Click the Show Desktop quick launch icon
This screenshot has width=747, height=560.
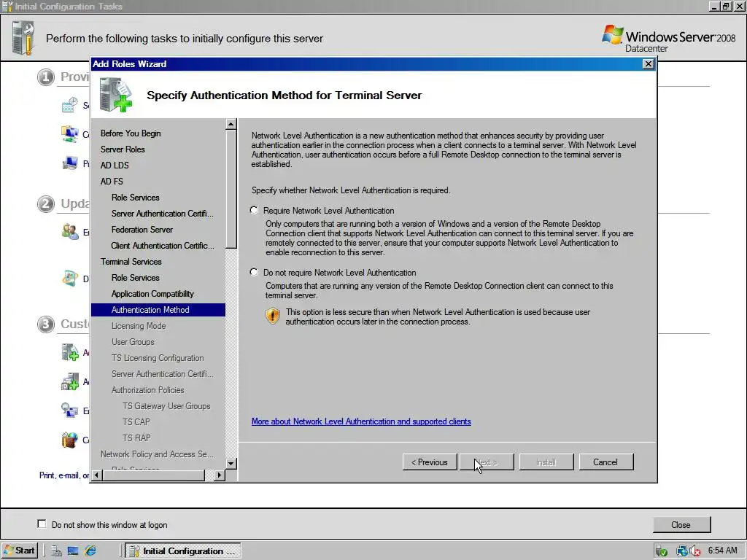pos(73,551)
